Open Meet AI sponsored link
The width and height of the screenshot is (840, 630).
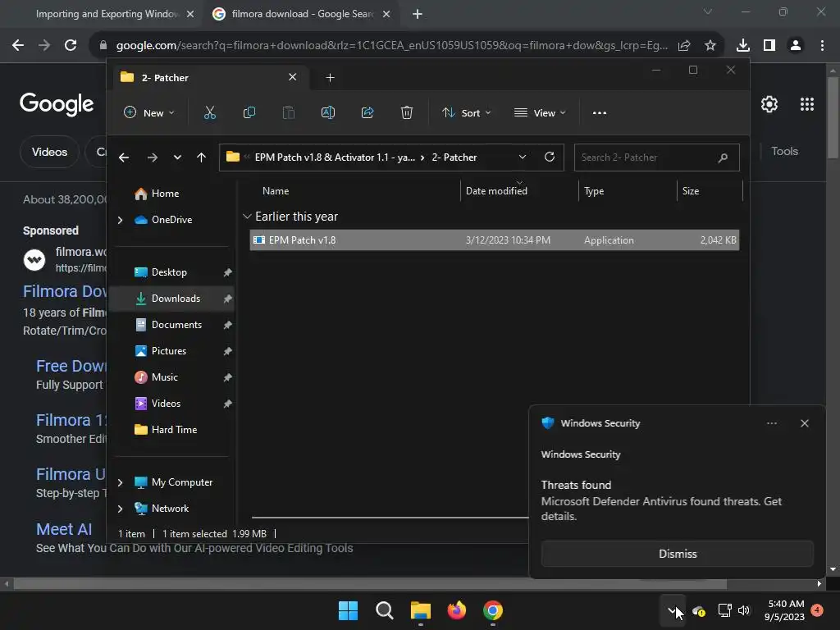(x=64, y=529)
